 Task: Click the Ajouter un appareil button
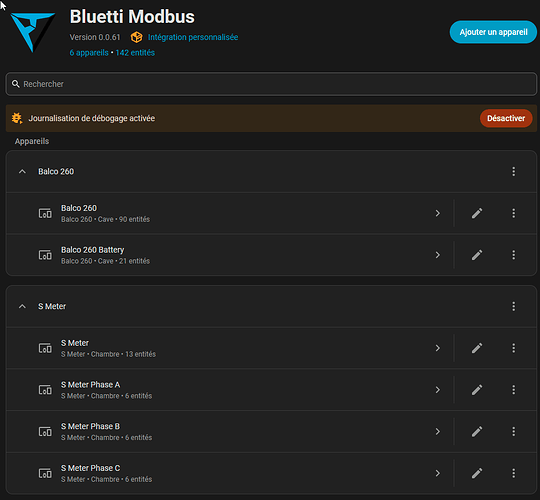[x=493, y=32]
